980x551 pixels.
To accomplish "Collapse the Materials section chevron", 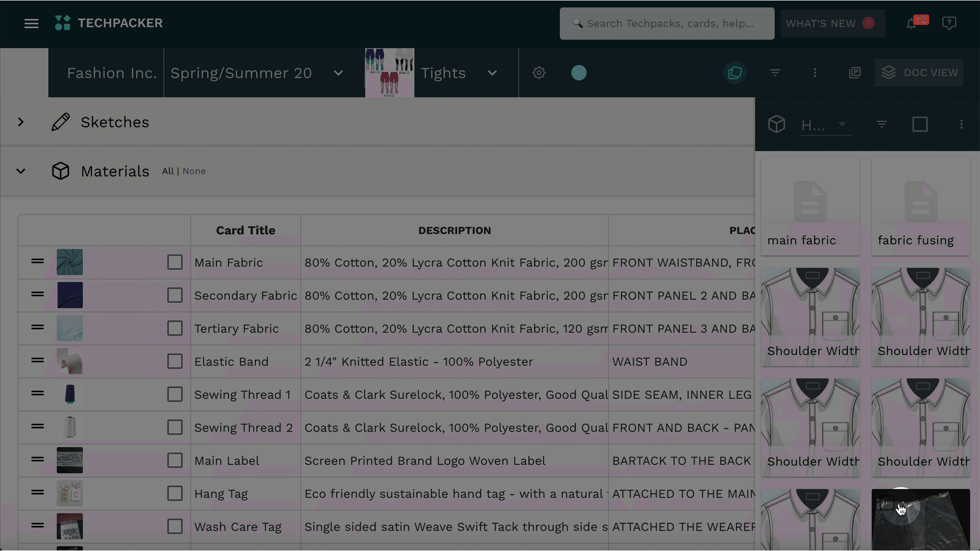I will (21, 171).
